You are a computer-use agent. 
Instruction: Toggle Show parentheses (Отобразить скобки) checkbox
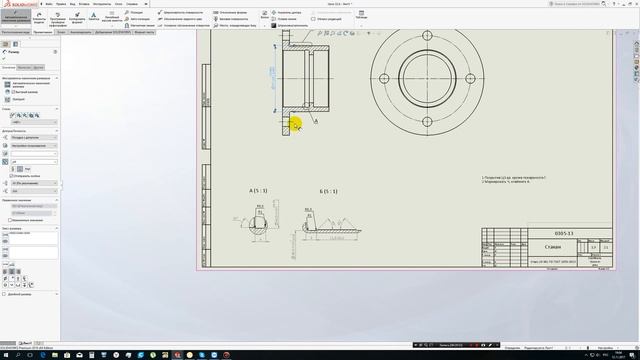tap(11, 176)
